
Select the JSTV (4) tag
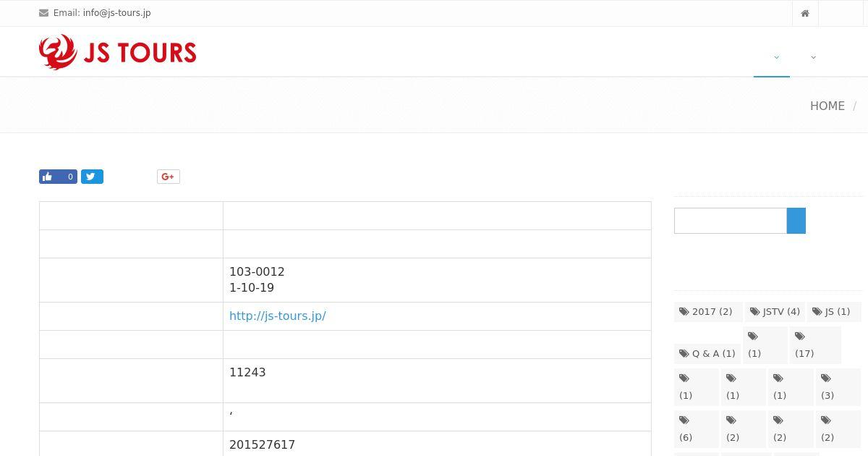click(x=775, y=312)
